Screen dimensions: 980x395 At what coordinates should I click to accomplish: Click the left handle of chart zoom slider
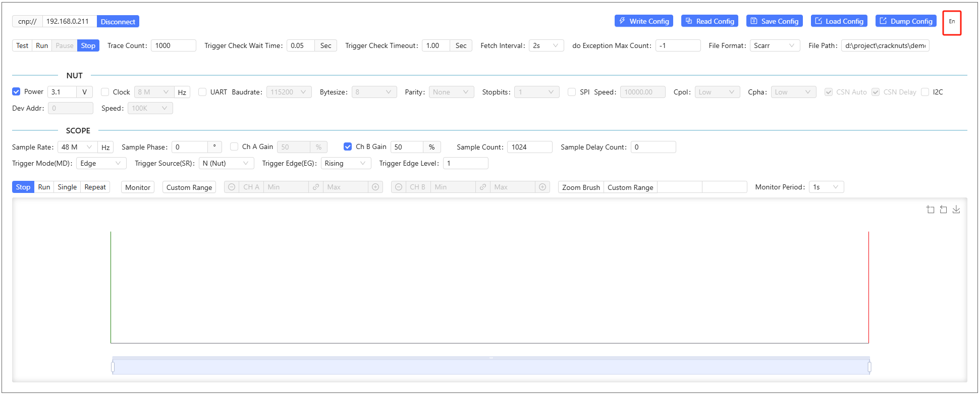click(x=113, y=367)
